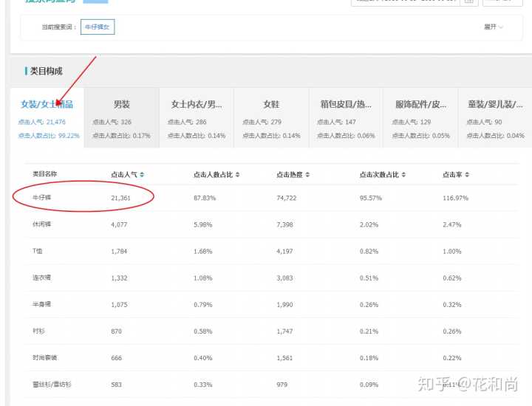Select the 休闲裤 row in the table
Screen dimensions: 532x406
click(x=41, y=225)
